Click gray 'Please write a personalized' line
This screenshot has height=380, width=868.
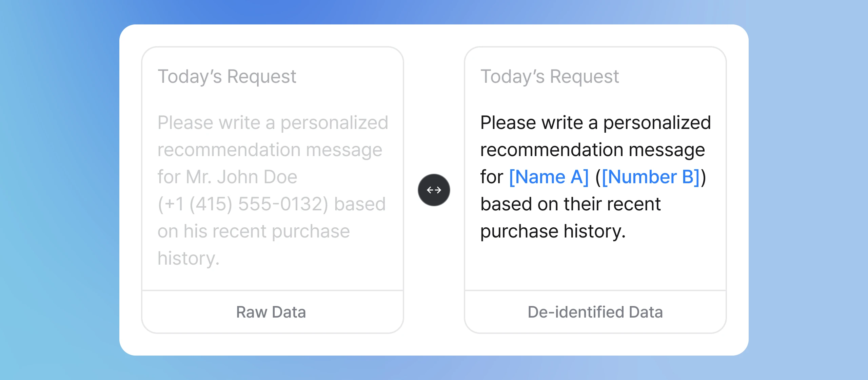[x=273, y=123]
